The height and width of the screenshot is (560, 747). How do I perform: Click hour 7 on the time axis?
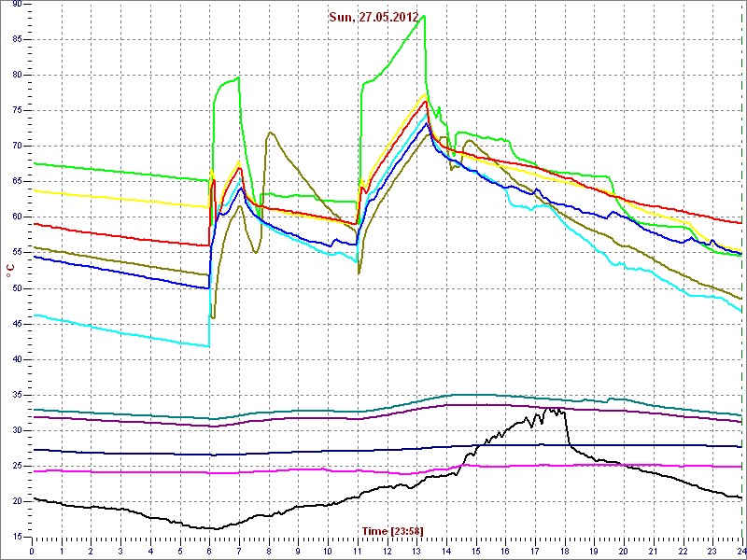239,552
